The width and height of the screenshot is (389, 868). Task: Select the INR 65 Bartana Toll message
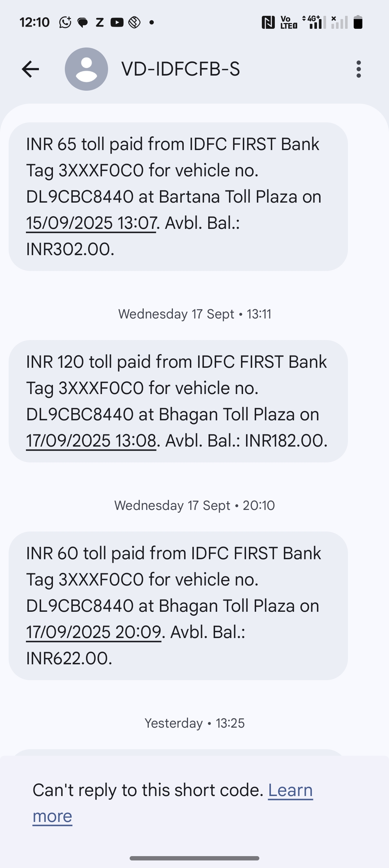click(x=178, y=196)
